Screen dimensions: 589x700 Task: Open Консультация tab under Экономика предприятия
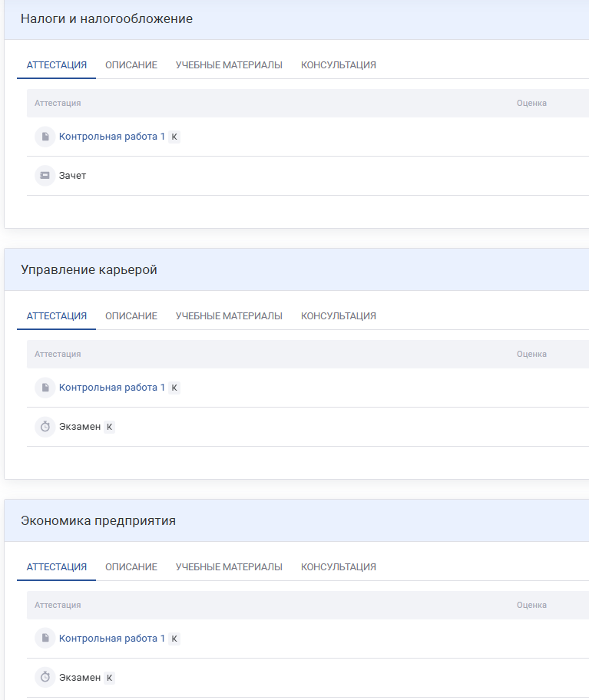click(x=338, y=567)
